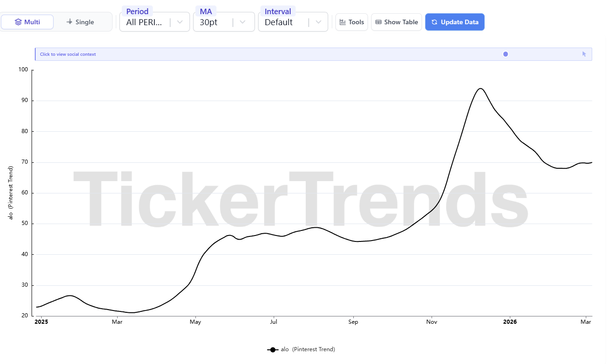Click the Show Table button
Viewport: 616px width, 364px height.
(x=396, y=22)
